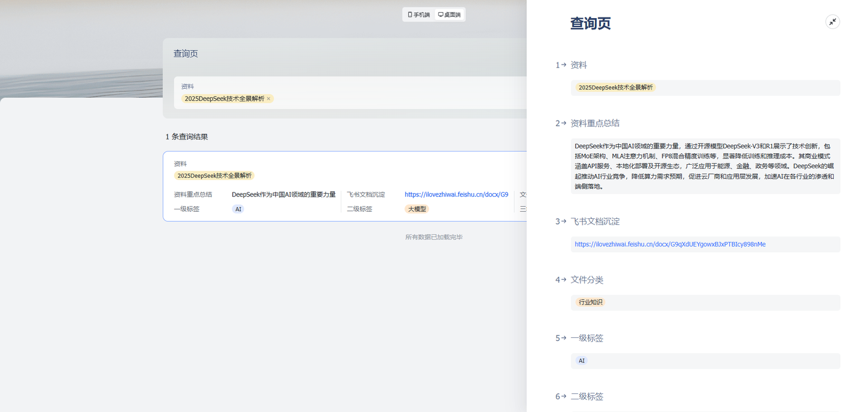The height and width of the screenshot is (412, 868).
Task: Click the arrow icon beside field 3 飞书文档沉淀
Action: 564,221
